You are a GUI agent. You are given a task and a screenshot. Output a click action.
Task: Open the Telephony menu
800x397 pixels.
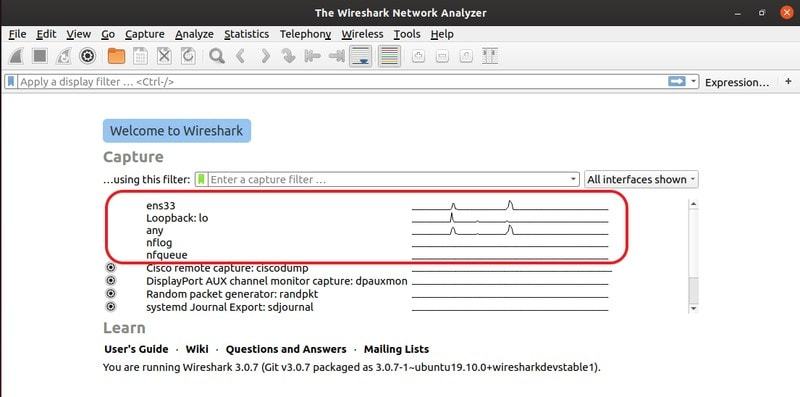coord(305,34)
